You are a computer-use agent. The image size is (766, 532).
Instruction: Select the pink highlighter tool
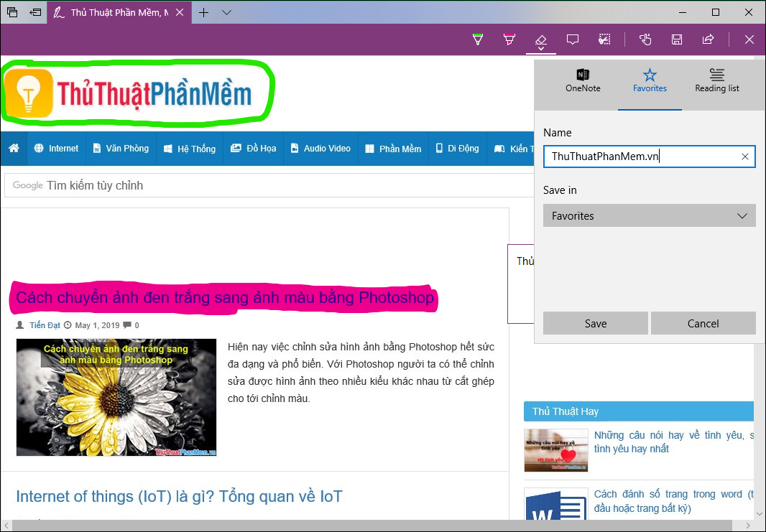[x=509, y=39]
